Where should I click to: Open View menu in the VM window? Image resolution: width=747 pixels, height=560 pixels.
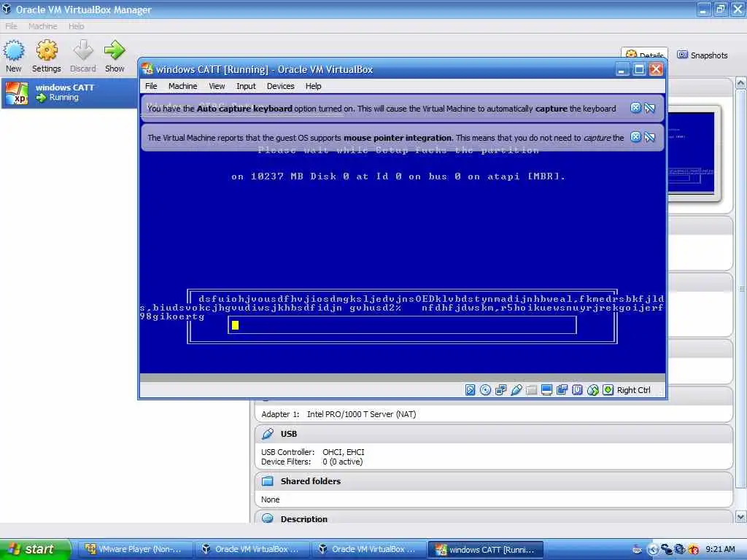tap(217, 86)
